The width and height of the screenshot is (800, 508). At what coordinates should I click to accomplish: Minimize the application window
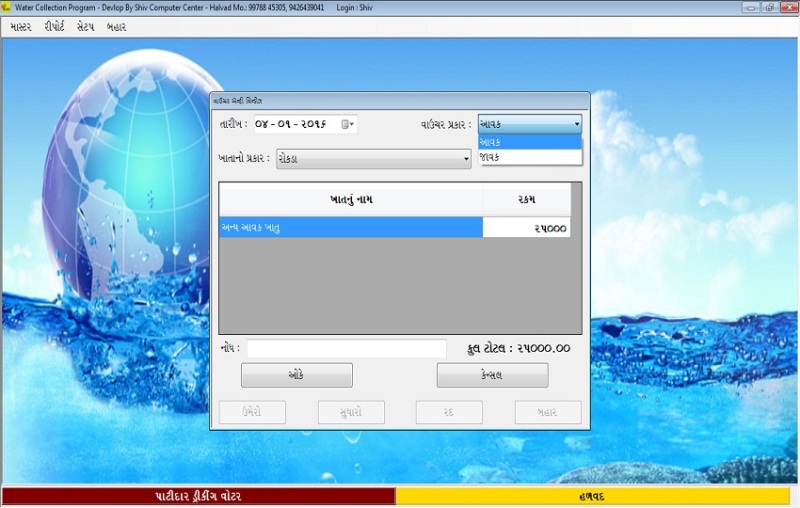click(x=751, y=7)
